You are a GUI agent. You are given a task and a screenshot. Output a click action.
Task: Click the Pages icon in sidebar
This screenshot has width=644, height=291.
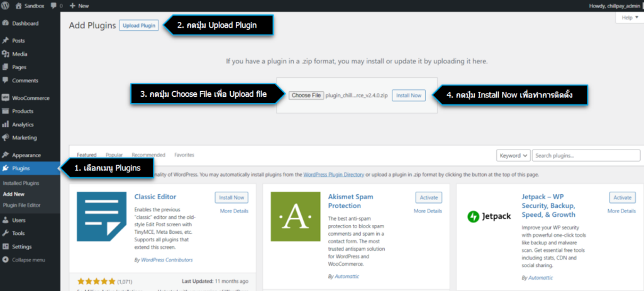5,67
